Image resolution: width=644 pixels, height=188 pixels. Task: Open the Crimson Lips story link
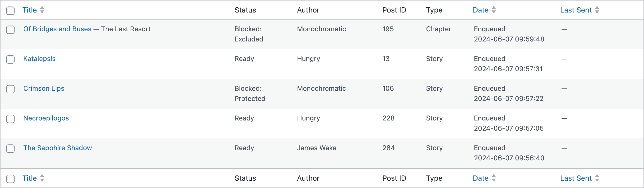pos(44,88)
